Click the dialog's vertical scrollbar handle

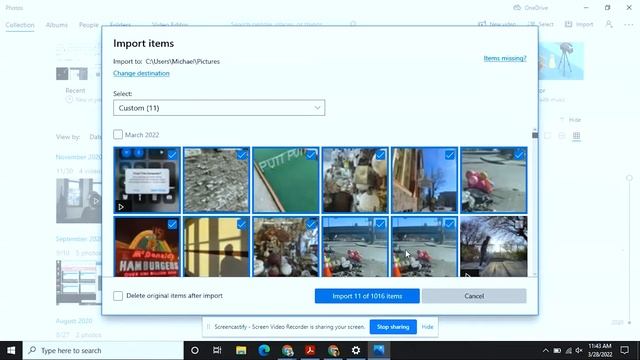[535, 135]
